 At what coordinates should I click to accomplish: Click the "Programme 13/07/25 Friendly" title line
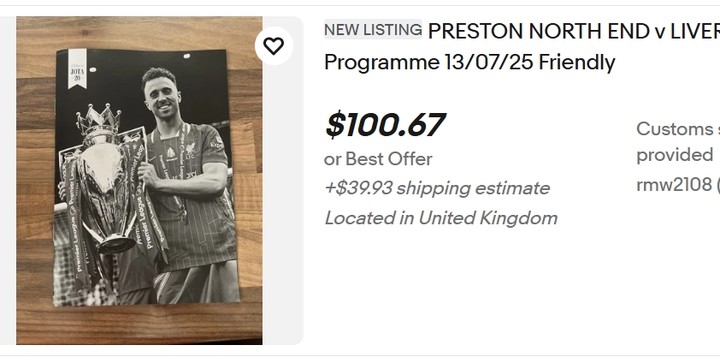pos(469,62)
